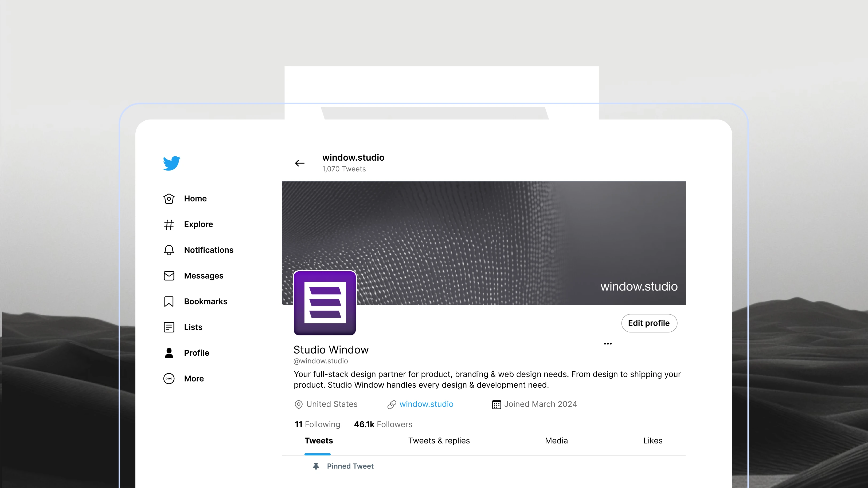Viewport: 868px width, 488px height.
Task: Open the window.studio website link
Action: [426, 404]
